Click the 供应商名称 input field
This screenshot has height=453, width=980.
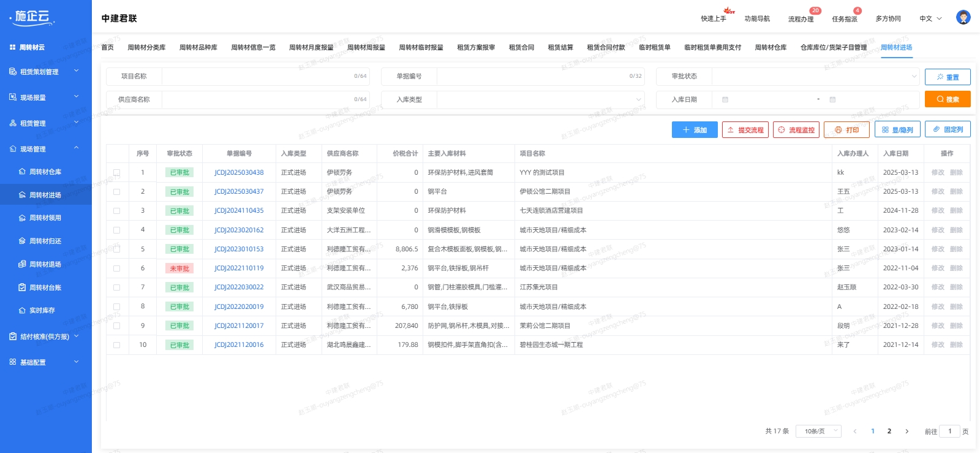[266, 99]
